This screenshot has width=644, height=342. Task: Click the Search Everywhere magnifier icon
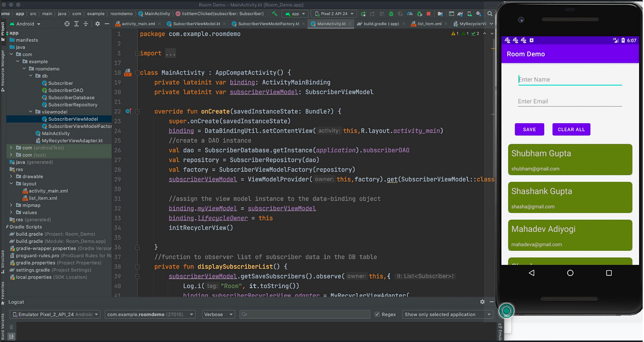489,13
